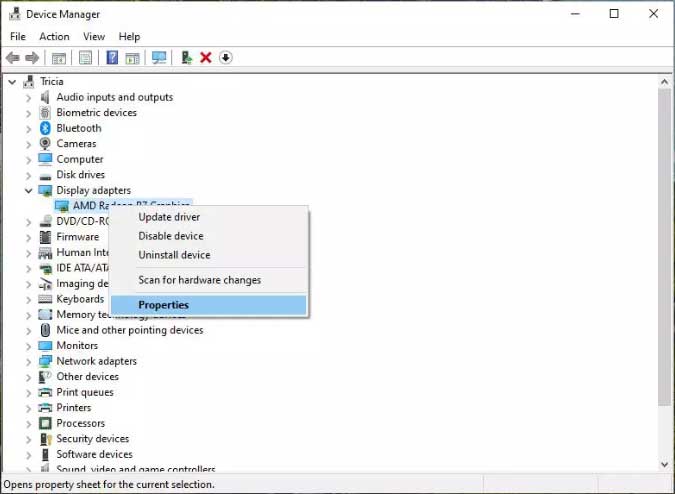
Task: Select the Keyboards icon
Action: pos(45,299)
